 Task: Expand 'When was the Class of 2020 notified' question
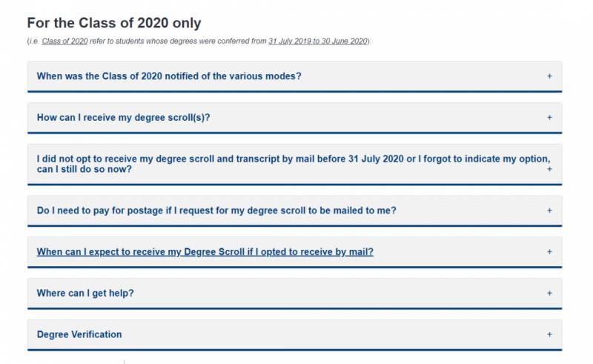click(x=168, y=76)
